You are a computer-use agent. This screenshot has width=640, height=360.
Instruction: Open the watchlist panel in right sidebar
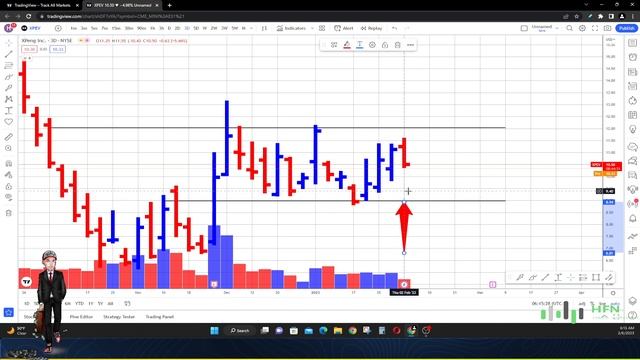click(x=633, y=43)
